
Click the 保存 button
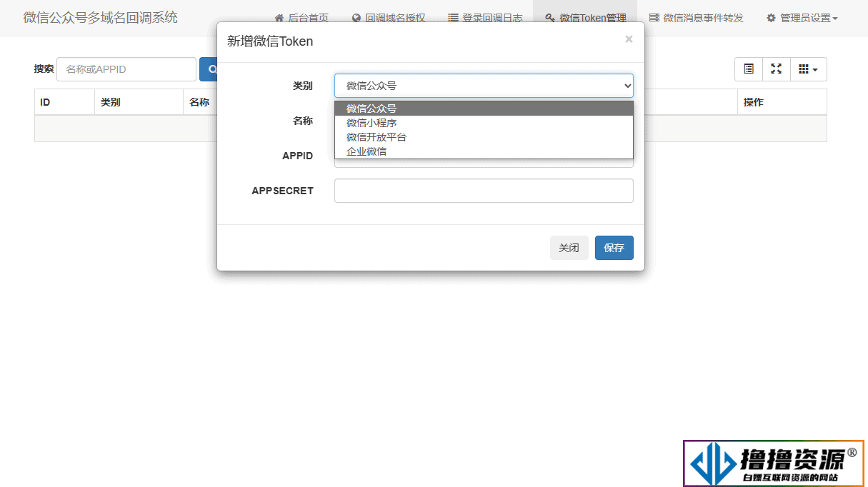tap(614, 248)
